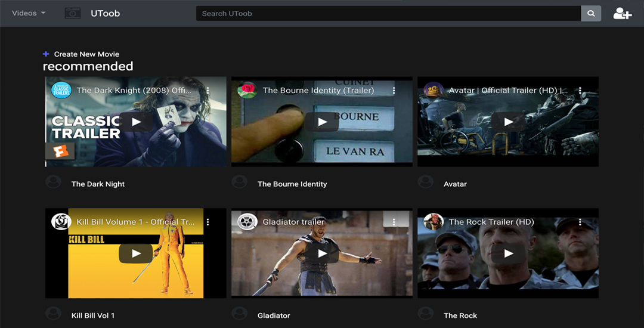This screenshot has width=644, height=328.
Task: Click user avatar beside Gladiator title
Action: pos(240,314)
